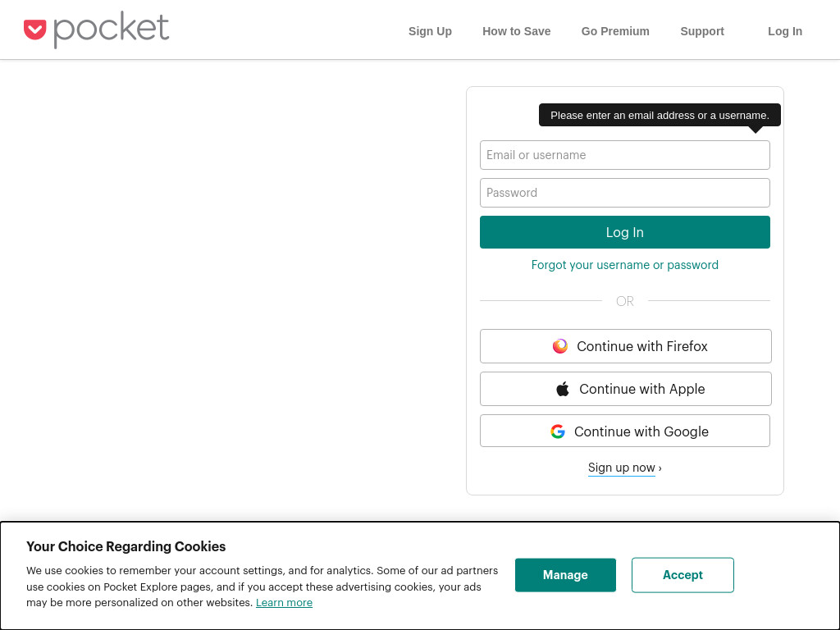Screen dimensions: 840x630
Task: Go to the Go Premium page
Action: [615, 31]
